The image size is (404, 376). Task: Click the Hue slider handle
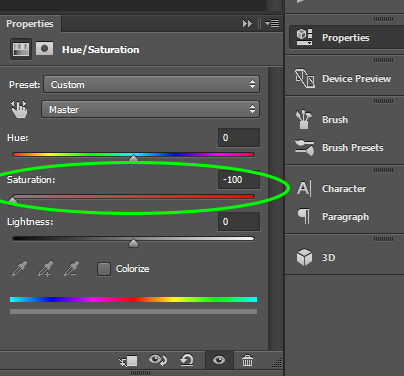click(x=133, y=158)
